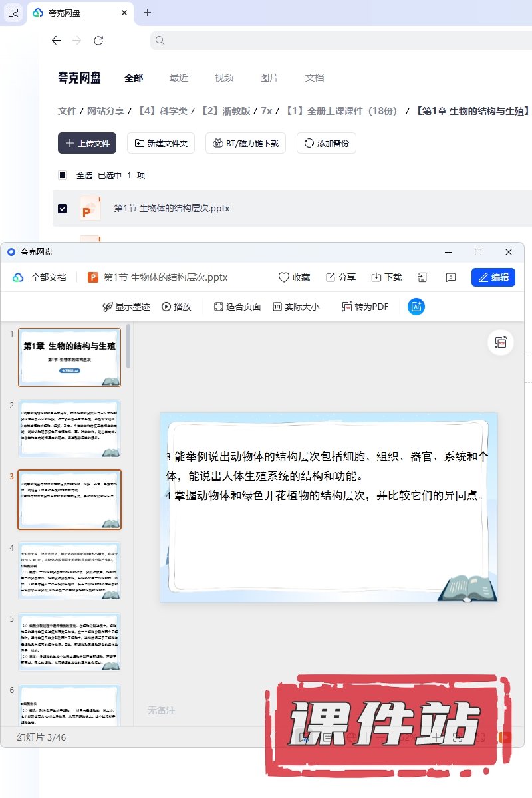Toggle 显示墨迹 ink display
The height and width of the screenshot is (798, 532).
point(126,307)
